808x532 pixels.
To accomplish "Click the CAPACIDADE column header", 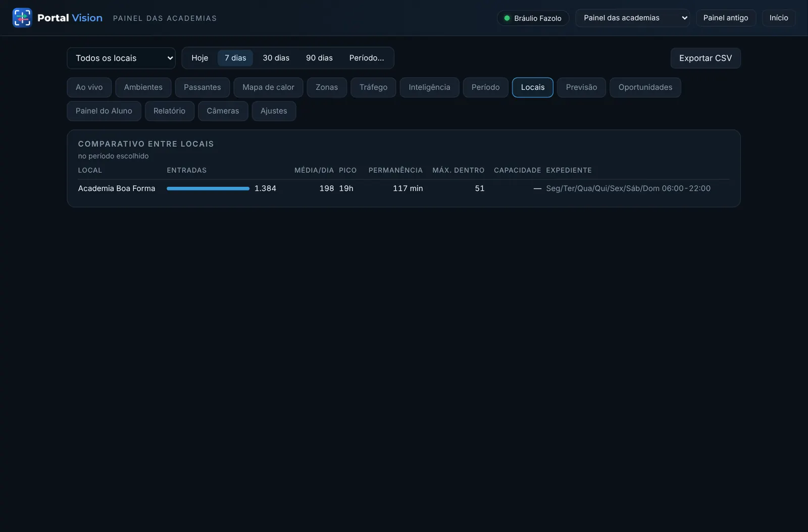I will tap(517, 170).
